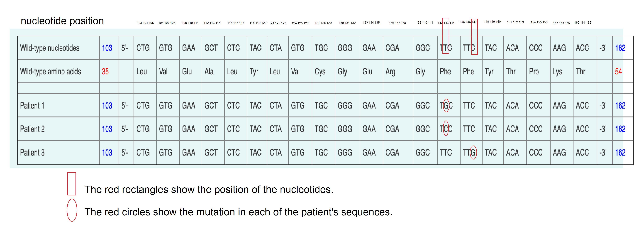Select the "Arg" amino acid cell
This screenshot has width=644, height=238.
[390, 72]
